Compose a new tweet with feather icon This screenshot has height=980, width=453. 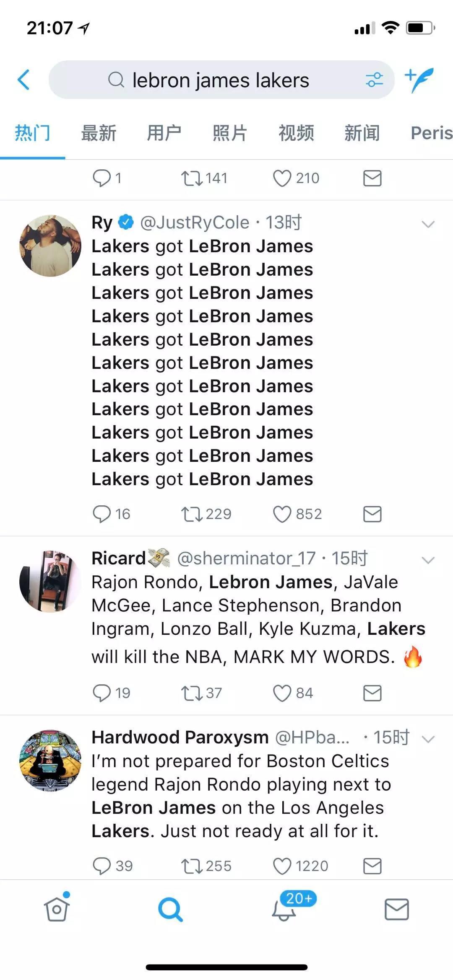(x=419, y=80)
